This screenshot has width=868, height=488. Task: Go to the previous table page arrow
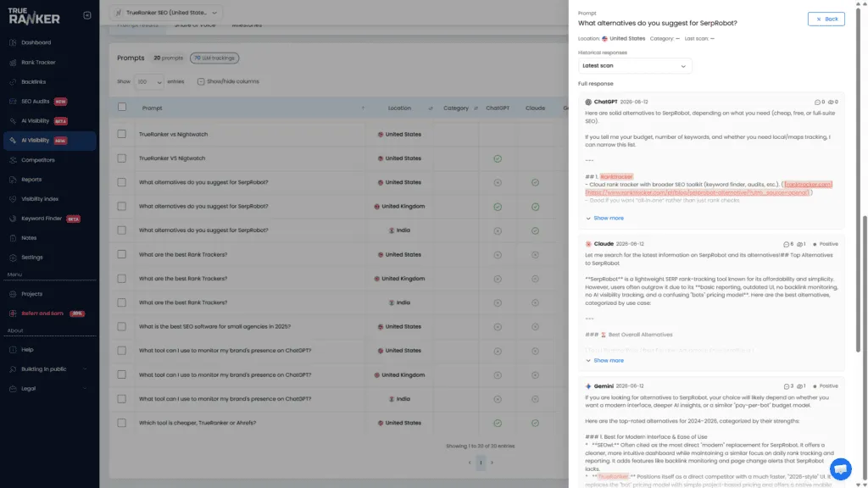(x=470, y=463)
